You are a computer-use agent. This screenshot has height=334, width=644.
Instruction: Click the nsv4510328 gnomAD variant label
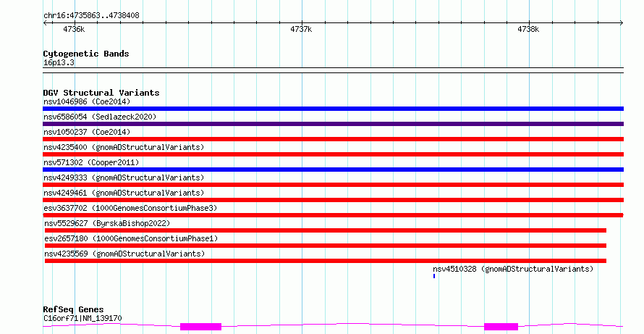[x=513, y=269]
